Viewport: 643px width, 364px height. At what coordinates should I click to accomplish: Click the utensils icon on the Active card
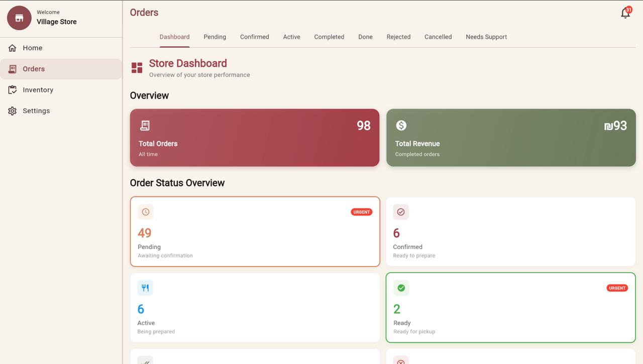[145, 288]
